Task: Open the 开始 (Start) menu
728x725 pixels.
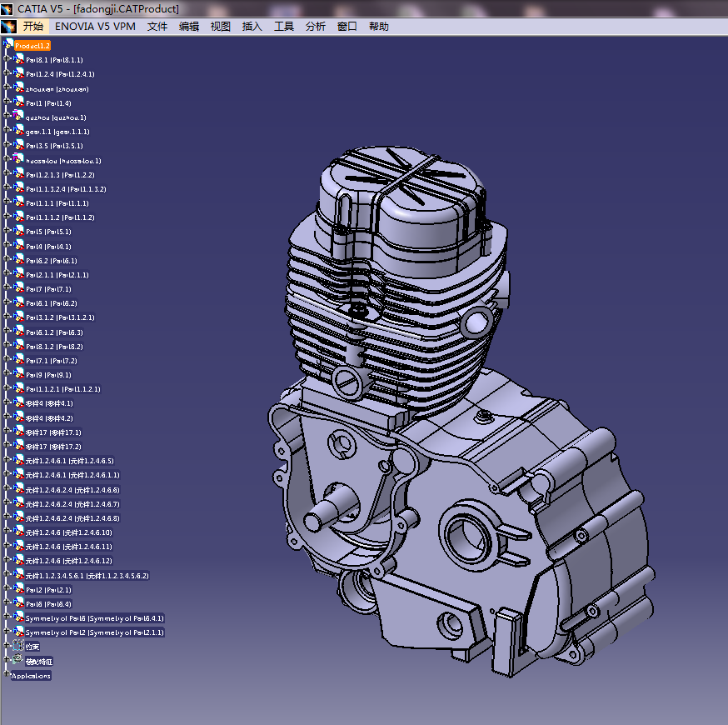Action: pyautogui.click(x=33, y=27)
